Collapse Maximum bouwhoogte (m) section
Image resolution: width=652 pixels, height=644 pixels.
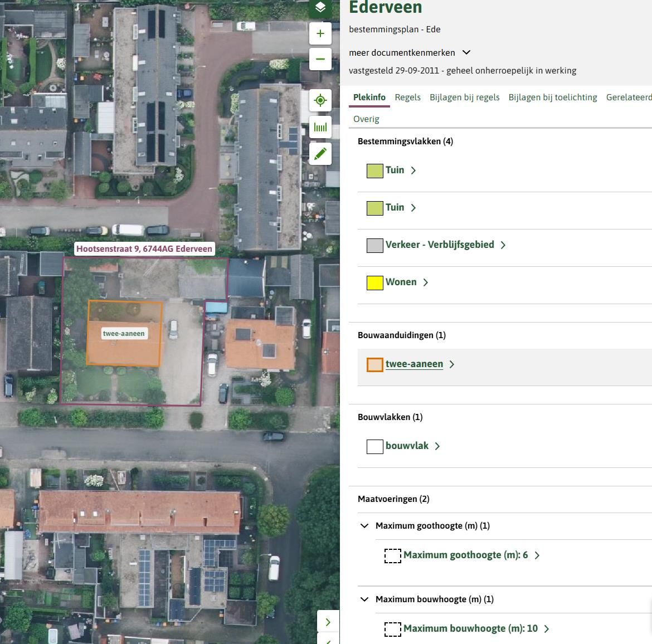pos(364,599)
